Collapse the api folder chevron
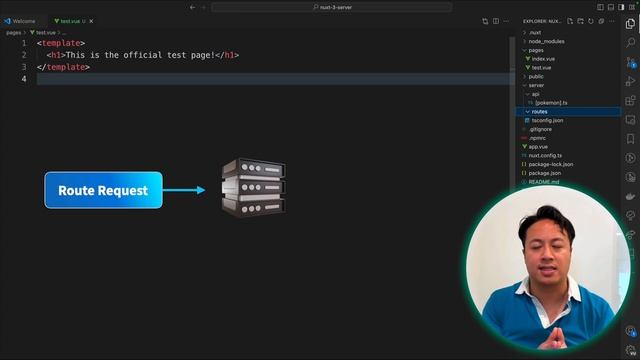Viewport: 640px width, 360px height. (x=528, y=94)
